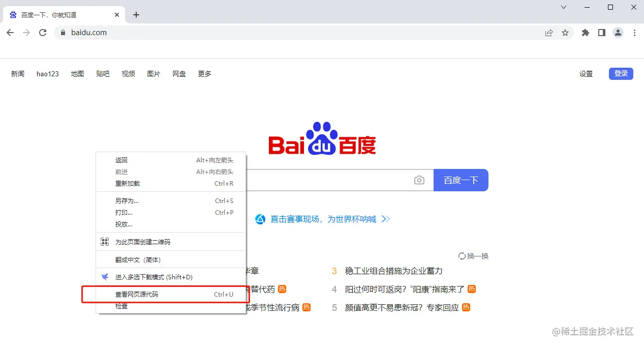Select 进入多选下载模式 menu entry
The image size is (644, 347).
171,277
